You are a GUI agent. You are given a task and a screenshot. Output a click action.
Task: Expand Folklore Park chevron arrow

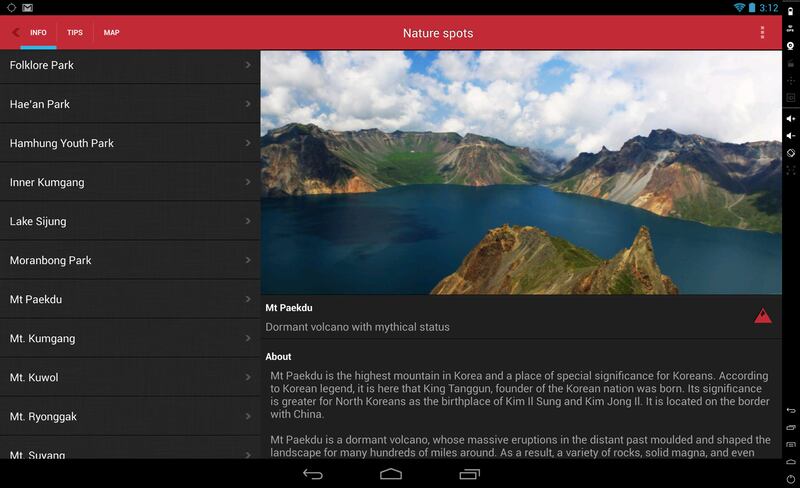(247, 66)
